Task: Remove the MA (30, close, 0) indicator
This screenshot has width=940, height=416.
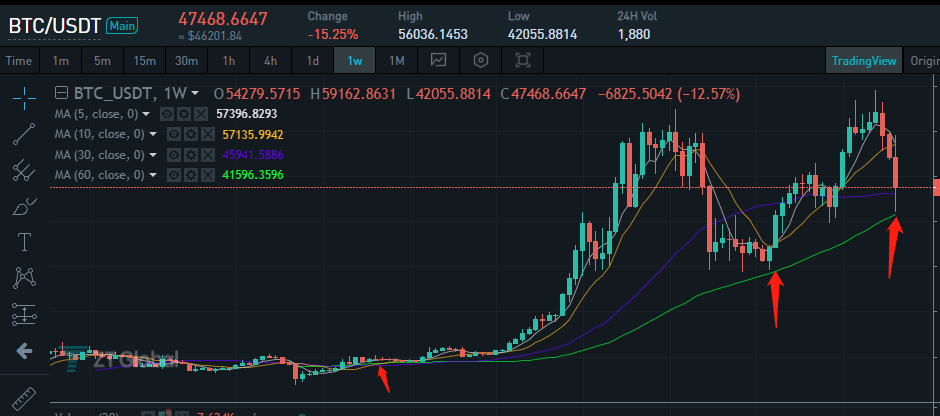Action: click(x=207, y=155)
